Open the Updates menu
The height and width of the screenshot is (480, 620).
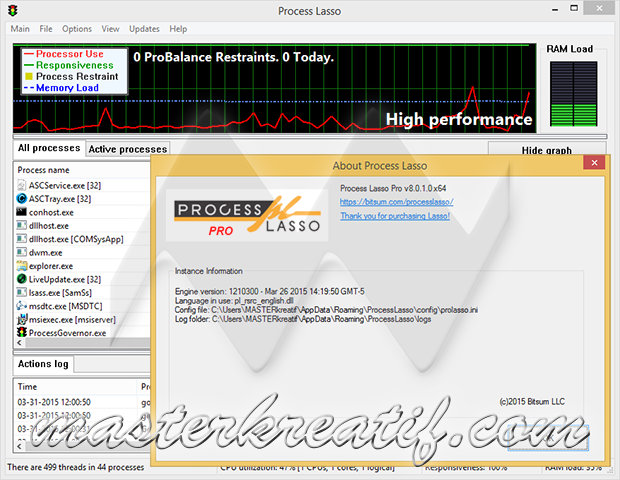coord(144,29)
